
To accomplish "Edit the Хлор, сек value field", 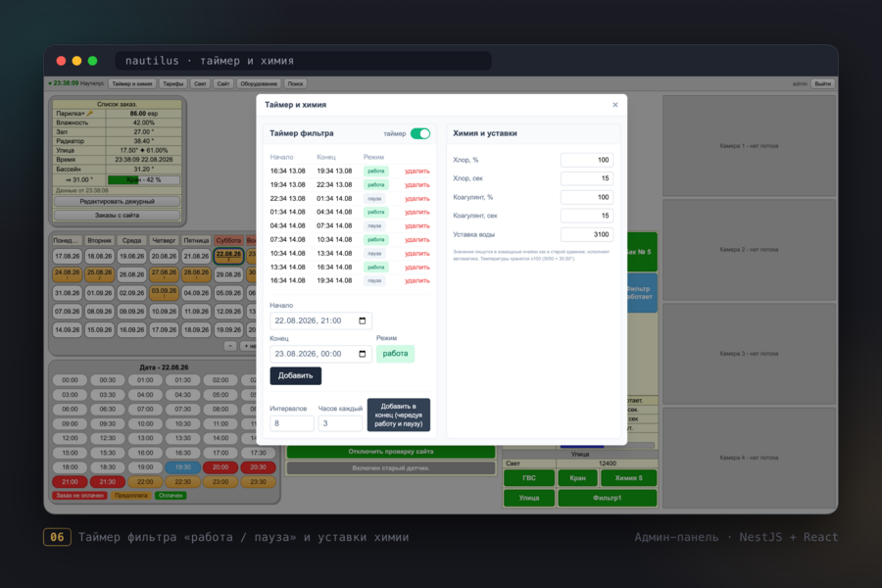I will click(x=587, y=178).
